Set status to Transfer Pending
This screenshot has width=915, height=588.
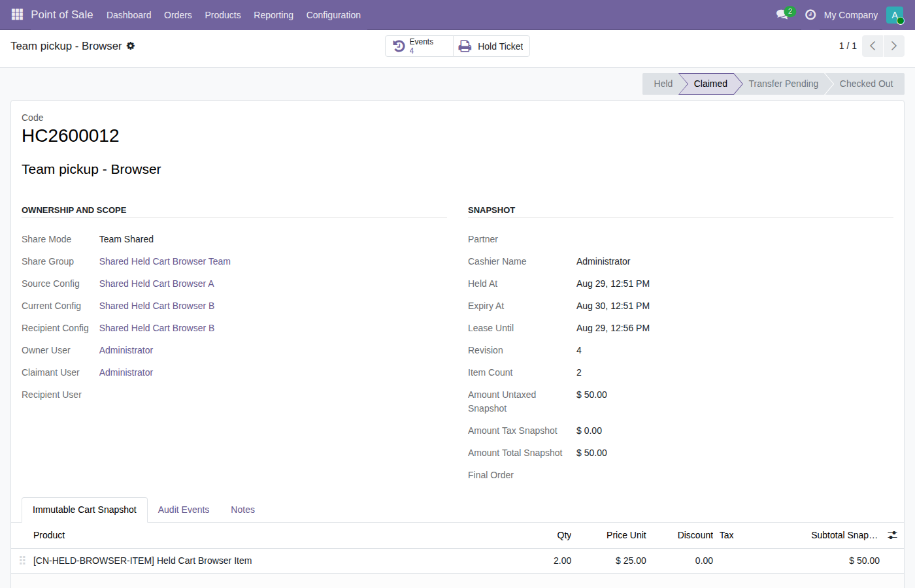783,84
